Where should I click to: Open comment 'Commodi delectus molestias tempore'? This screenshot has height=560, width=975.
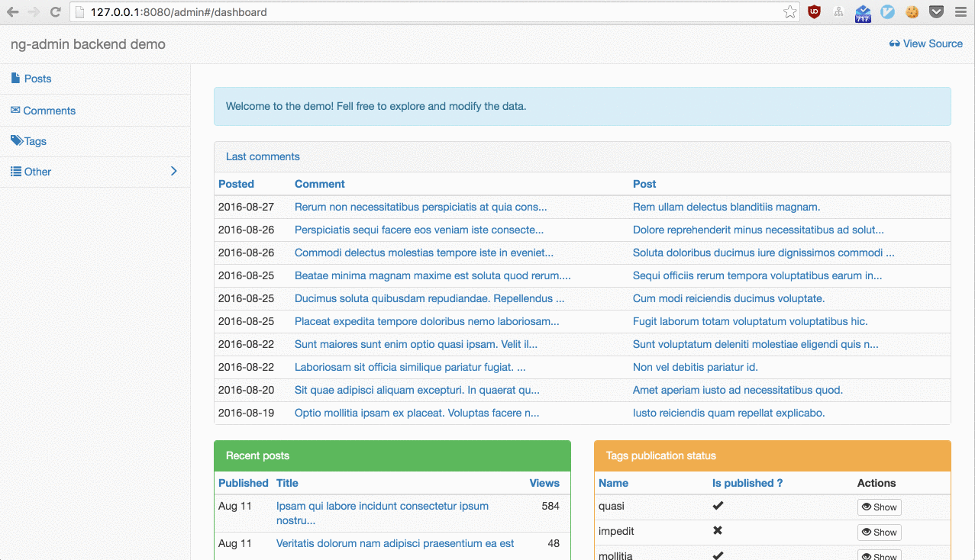(x=424, y=253)
